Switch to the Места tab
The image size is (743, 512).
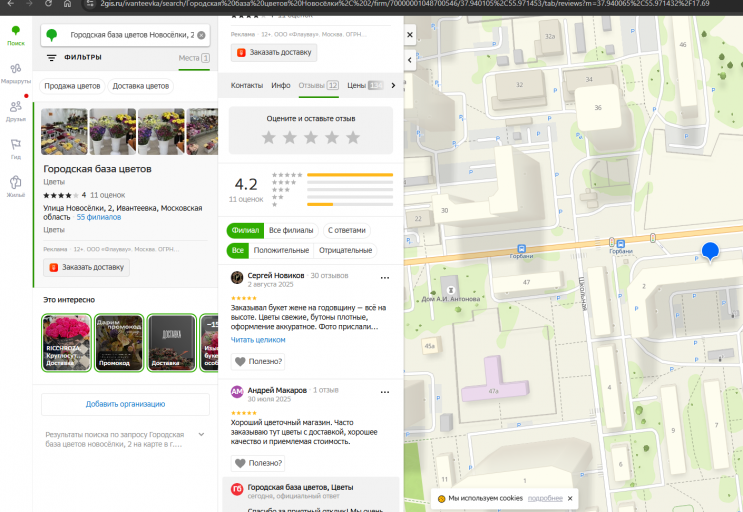tap(194, 58)
